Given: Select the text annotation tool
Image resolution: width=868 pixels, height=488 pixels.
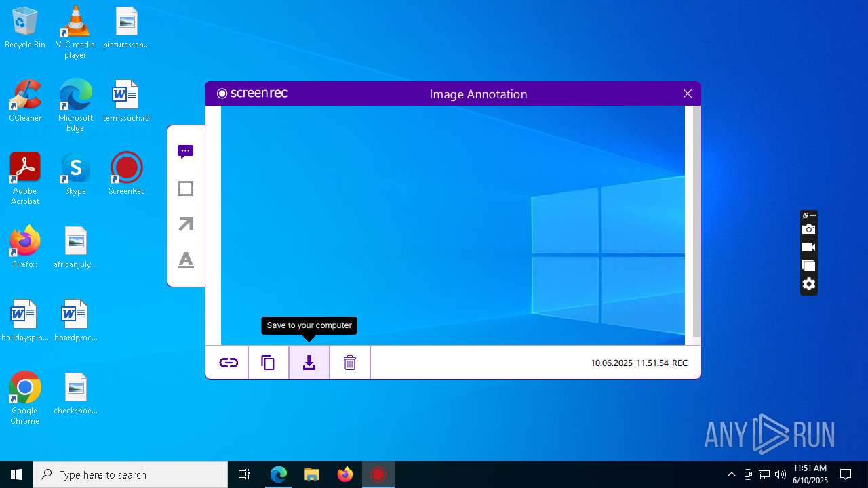Looking at the screenshot, I should point(186,260).
